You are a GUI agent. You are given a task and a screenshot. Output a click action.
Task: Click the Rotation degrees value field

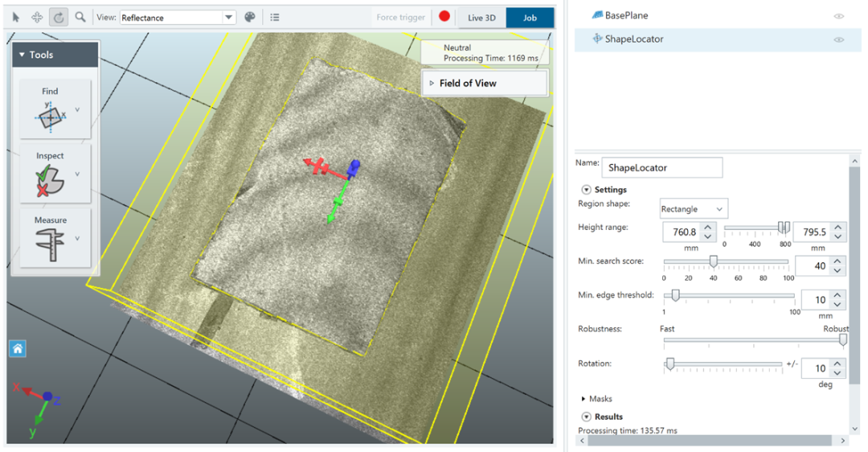click(816, 368)
